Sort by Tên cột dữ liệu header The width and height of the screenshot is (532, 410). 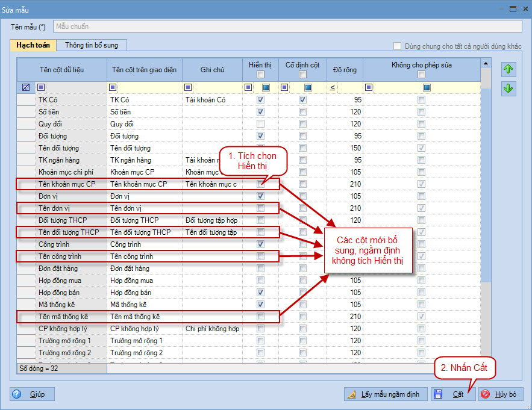(61, 69)
